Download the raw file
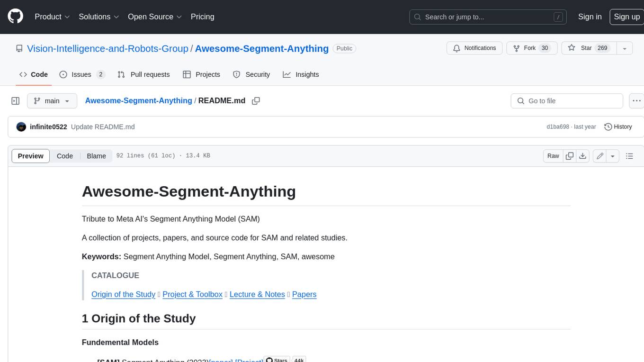Screen dimensions: 644x362 583,156
